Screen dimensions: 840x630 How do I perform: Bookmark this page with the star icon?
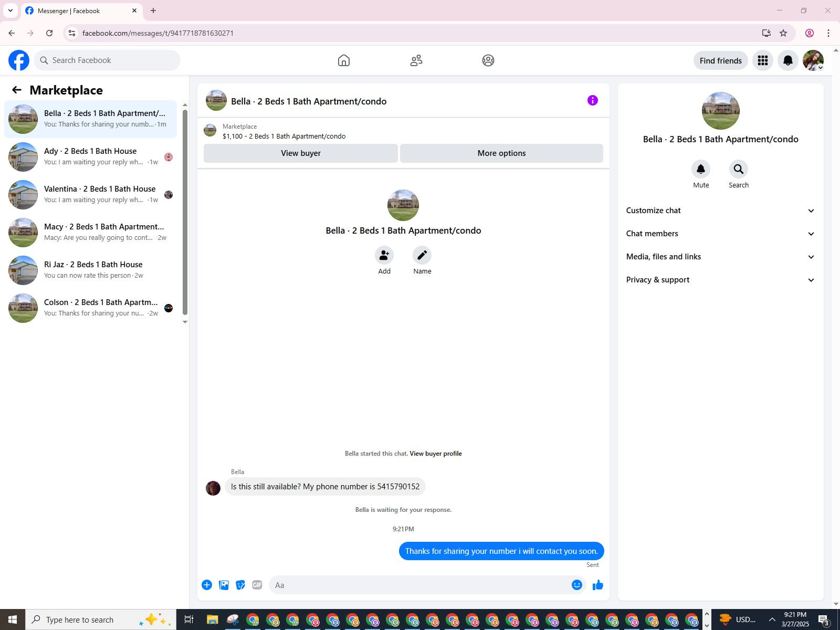pos(783,33)
